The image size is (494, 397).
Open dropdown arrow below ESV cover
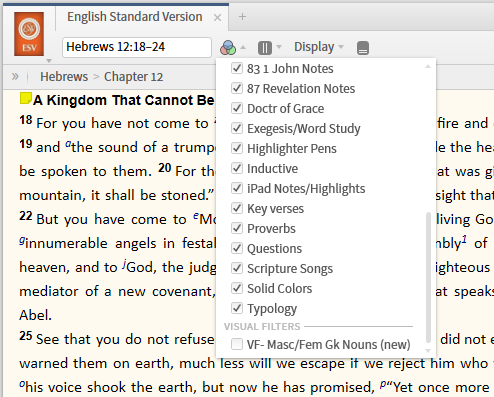click(x=49, y=61)
